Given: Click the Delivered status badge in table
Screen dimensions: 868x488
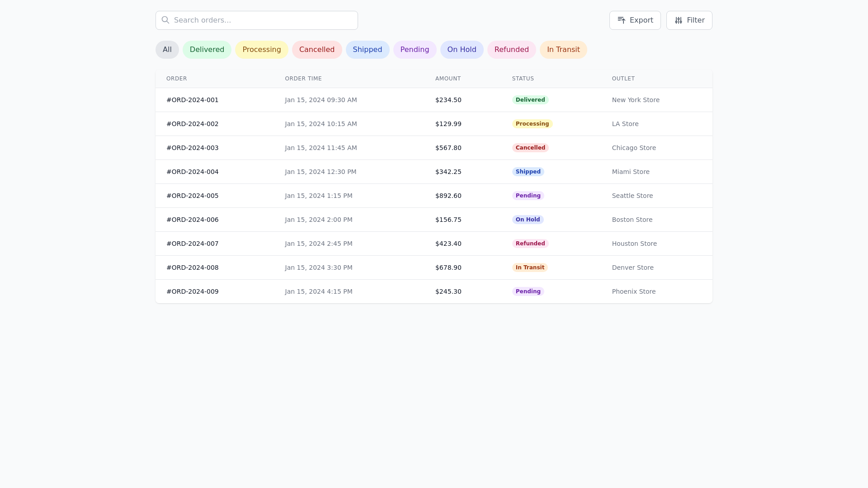Looking at the screenshot, I should coord(530,100).
